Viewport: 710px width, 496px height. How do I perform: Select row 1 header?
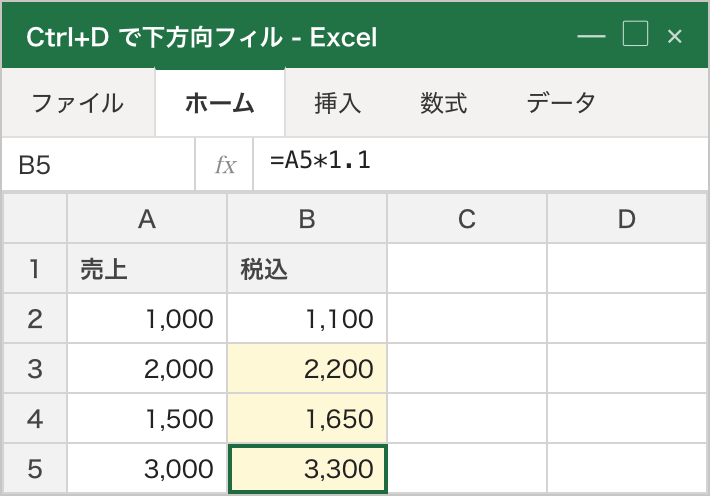point(35,269)
